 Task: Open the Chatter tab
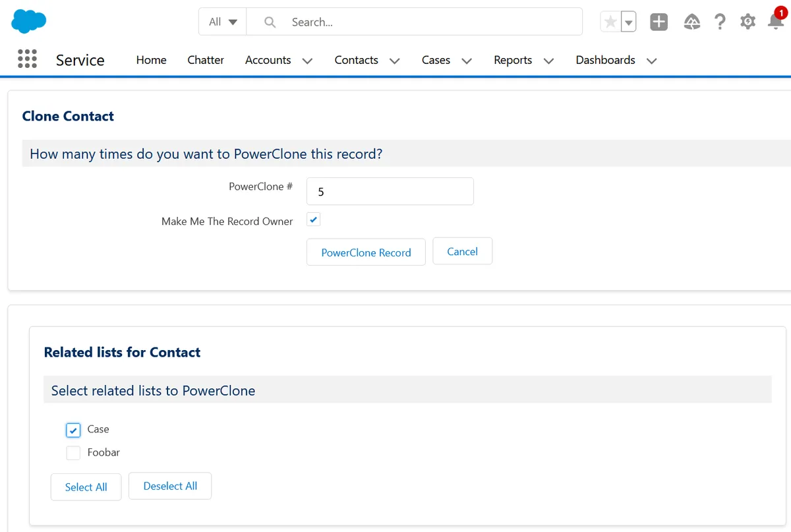click(x=206, y=60)
